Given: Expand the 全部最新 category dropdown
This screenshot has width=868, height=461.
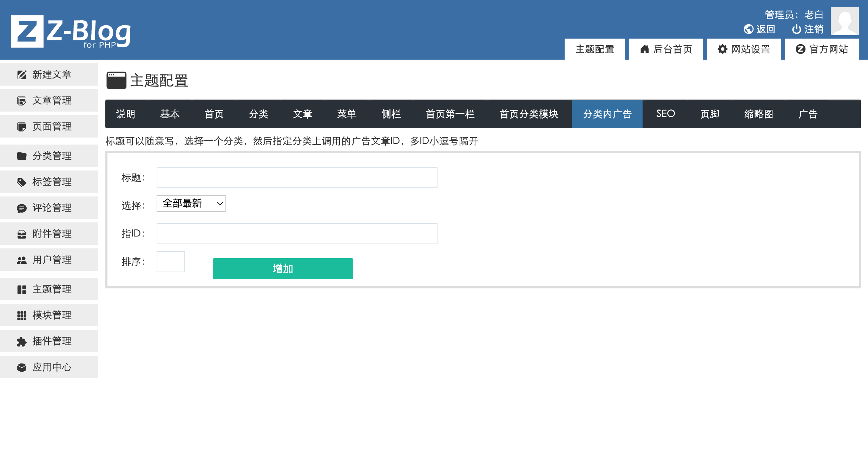Looking at the screenshot, I should (191, 203).
